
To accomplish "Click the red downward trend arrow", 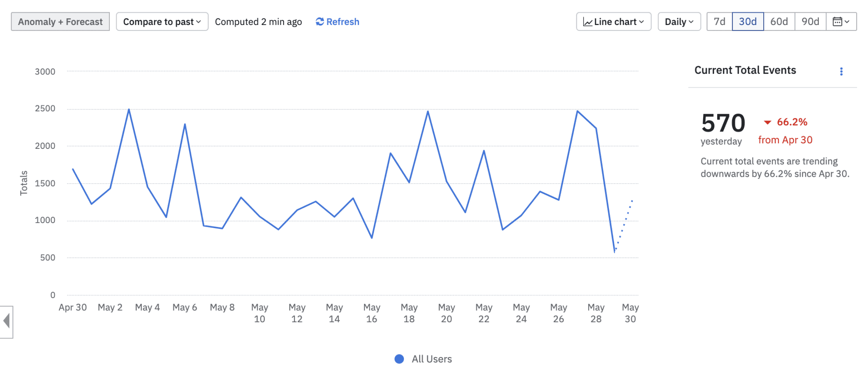I will tap(767, 123).
